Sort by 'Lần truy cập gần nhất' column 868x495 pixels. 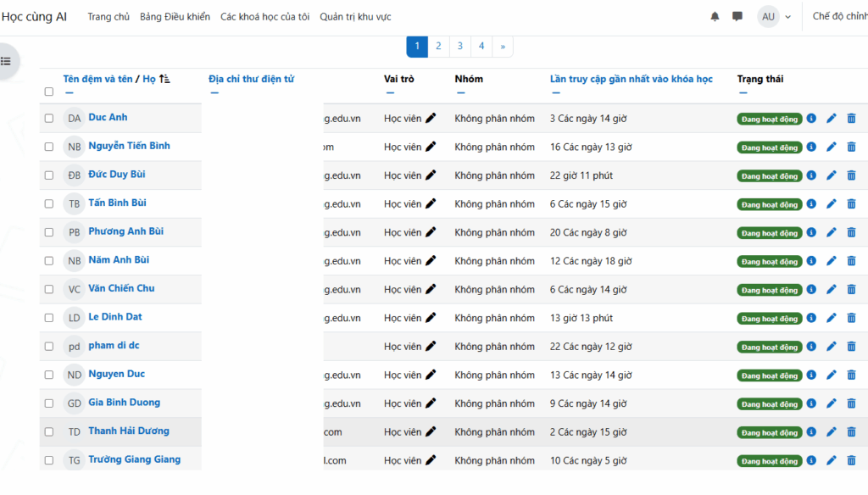(x=631, y=79)
